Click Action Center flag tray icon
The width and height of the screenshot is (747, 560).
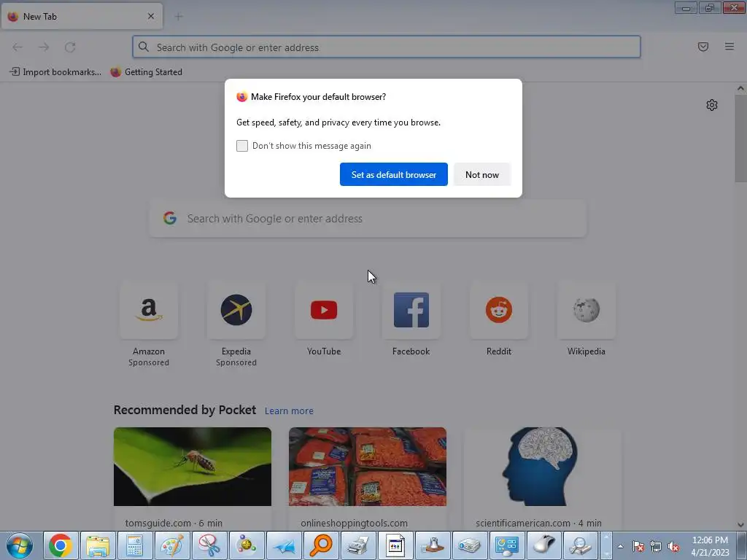click(x=638, y=546)
